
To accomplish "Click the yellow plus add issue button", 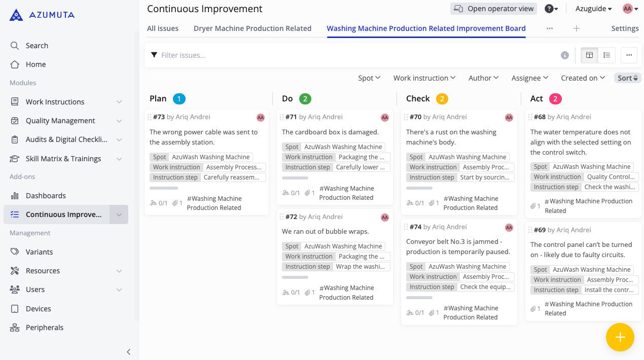I will (620, 337).
